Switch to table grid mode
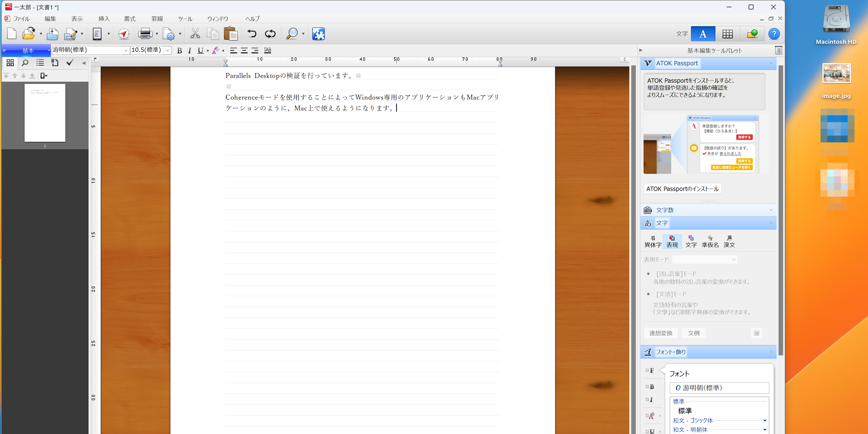 click(x=727, y=34)
